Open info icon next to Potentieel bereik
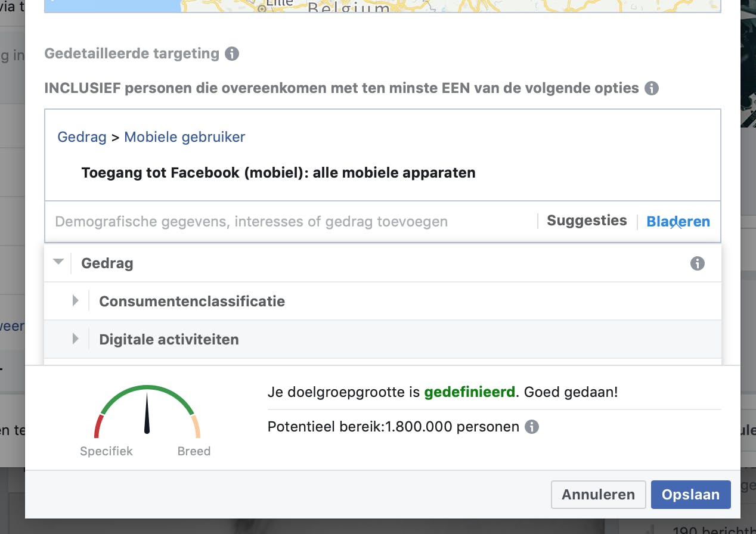Viewport: 756px width, 534px height. [532, 427]
